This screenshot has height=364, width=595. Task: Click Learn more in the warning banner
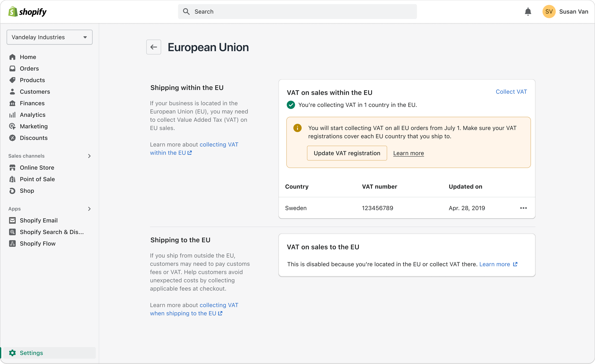point(408,153)
